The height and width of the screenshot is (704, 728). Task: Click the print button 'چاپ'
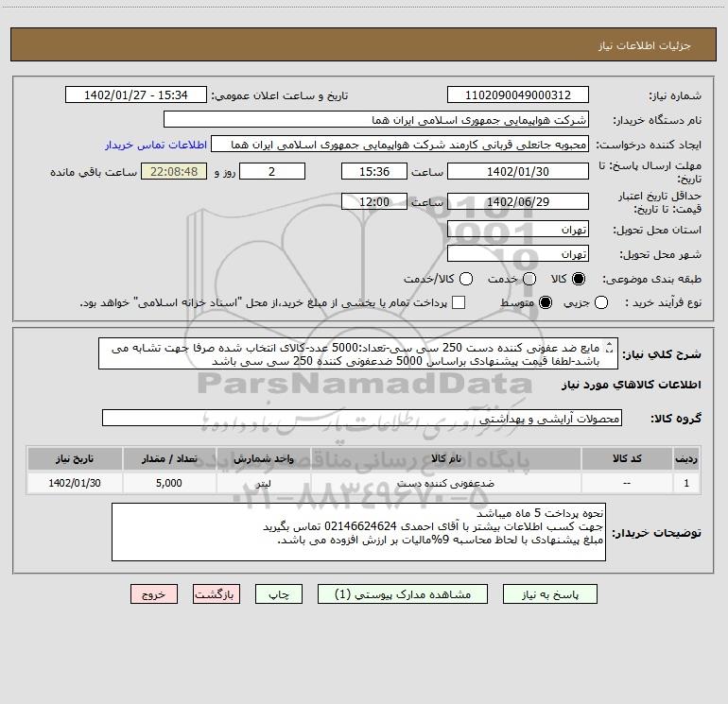[x=279, y=594]
